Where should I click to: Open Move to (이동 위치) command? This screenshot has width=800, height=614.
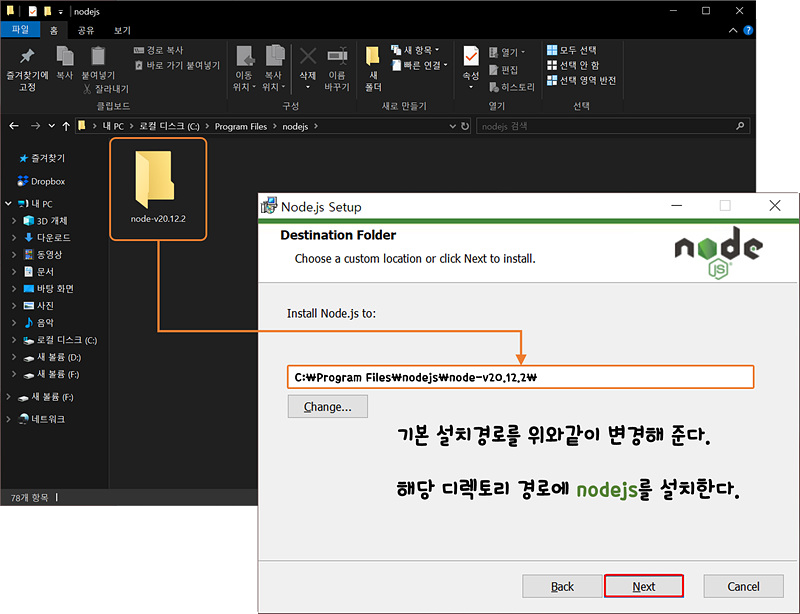pos(244,69)
